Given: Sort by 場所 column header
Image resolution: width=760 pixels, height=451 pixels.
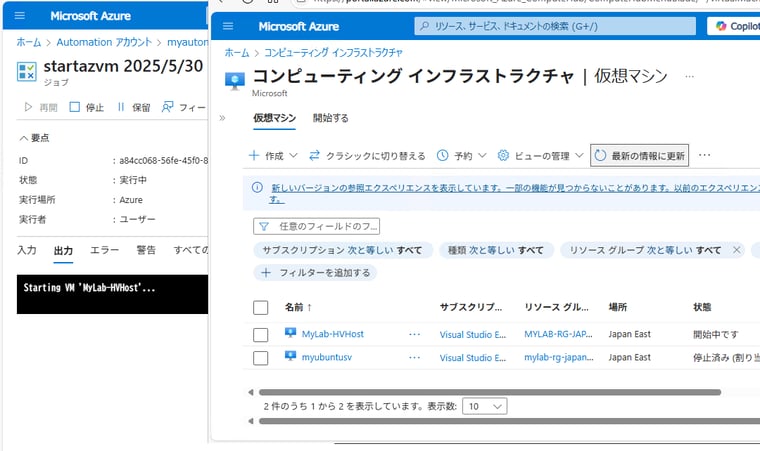Looking at the screenshot, I should [x=618, y=307].
